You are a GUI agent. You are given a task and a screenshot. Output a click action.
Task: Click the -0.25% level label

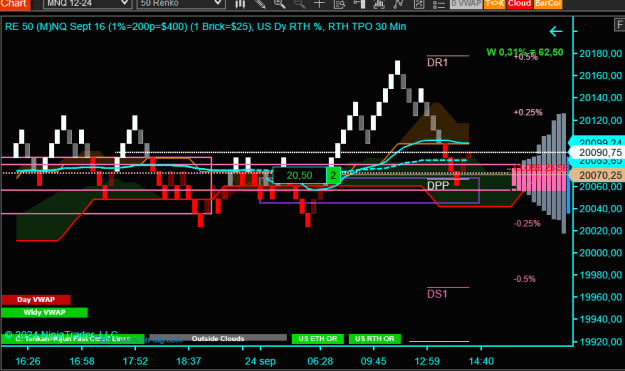click(527, 224)
